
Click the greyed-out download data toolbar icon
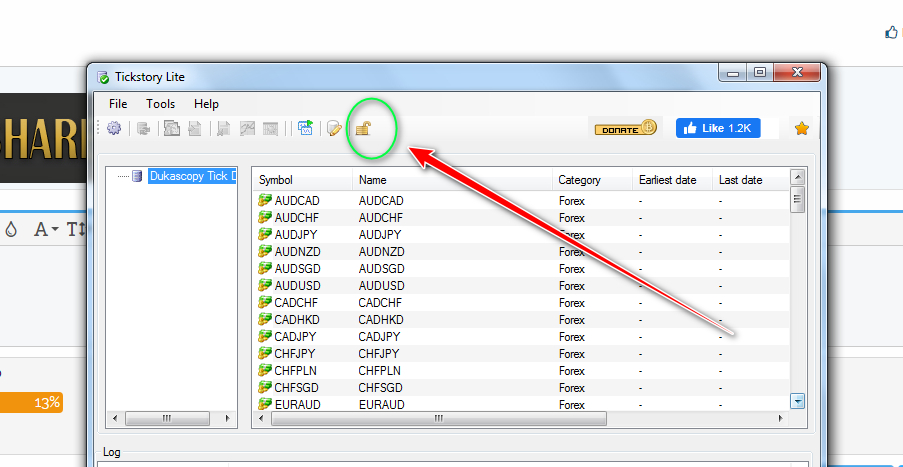143,128
